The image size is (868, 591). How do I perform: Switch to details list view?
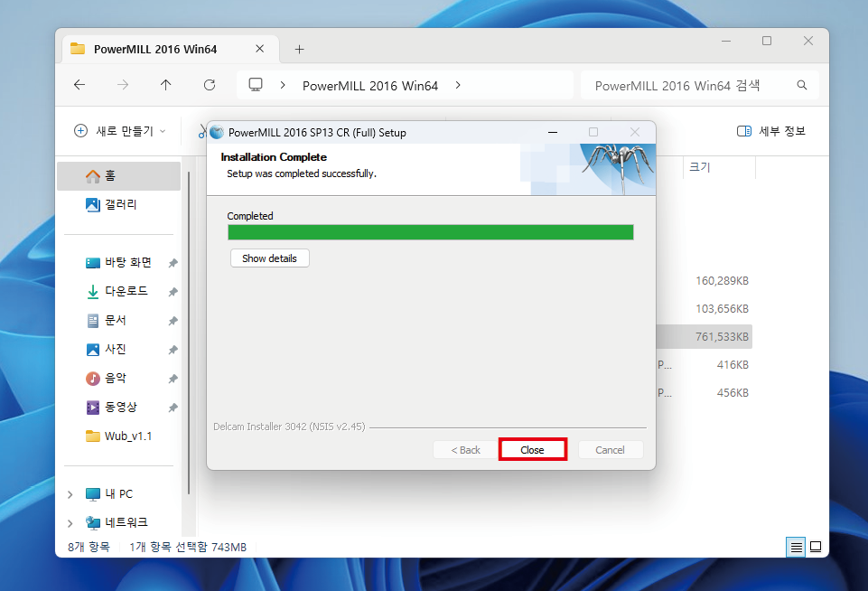click(x=796, y=548)
